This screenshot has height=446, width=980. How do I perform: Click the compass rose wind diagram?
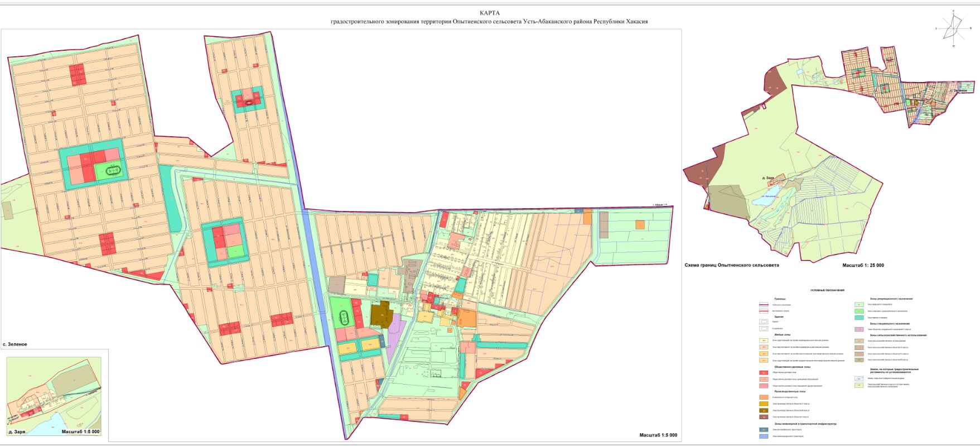tap(954, 28)
